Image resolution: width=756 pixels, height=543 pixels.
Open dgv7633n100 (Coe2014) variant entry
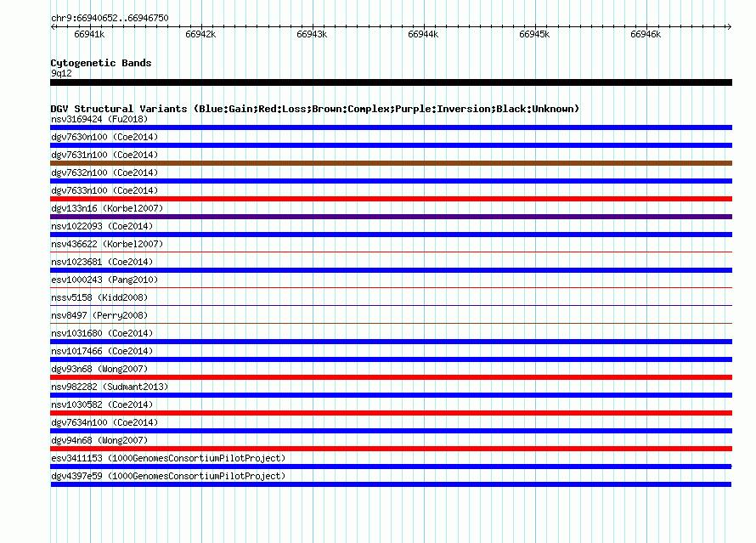click(104, 190)
